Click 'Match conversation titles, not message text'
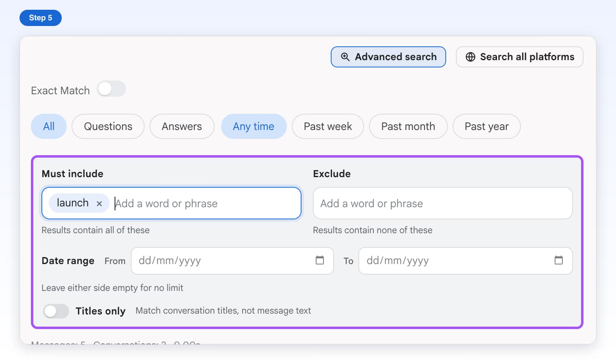Viewport: 616px width, 364px height. coord(223,311)
